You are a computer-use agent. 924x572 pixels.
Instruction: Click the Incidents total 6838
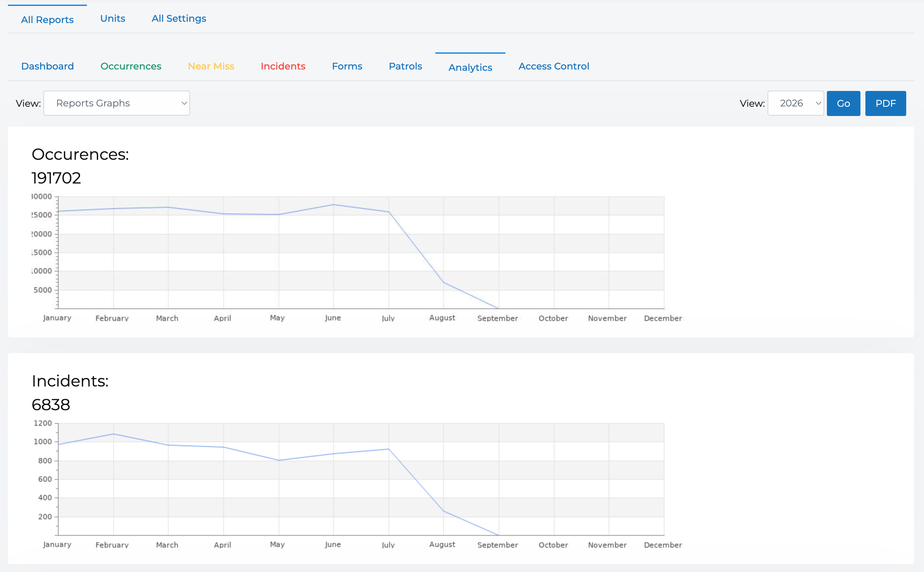click(x=51, y=405)
